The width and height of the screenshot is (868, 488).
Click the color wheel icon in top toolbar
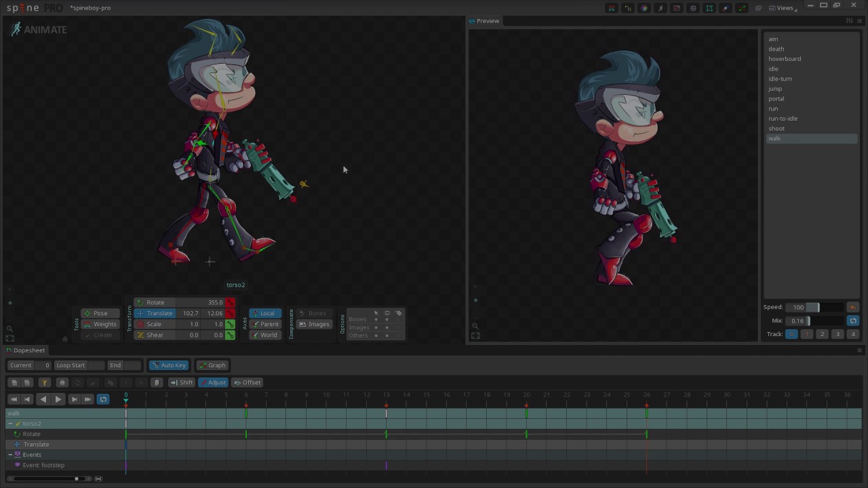(644, 8)
